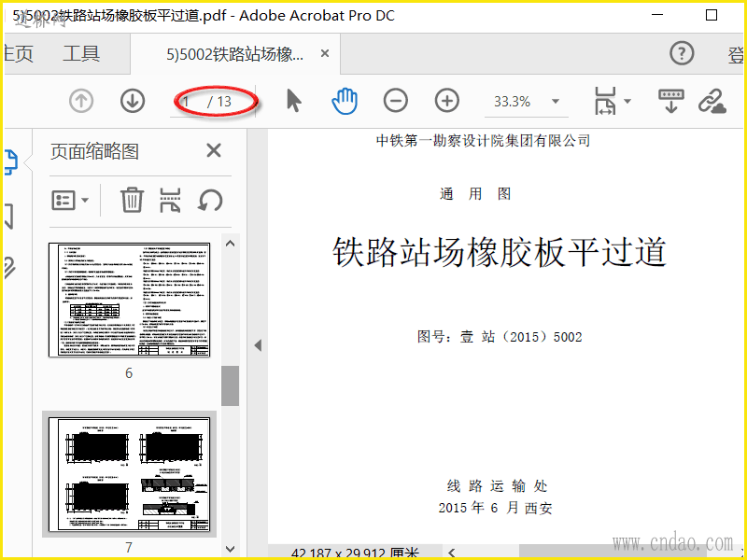Close the 页面缩略图 panel
The height and width of the screenshot is (560, 747).
coord(214,150)
